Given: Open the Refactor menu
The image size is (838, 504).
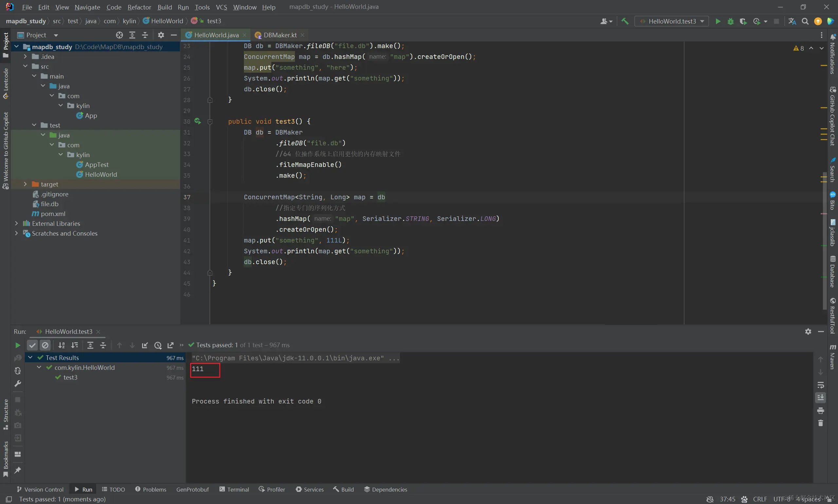Looking at the screenshot, I should (x=139, y=7).
